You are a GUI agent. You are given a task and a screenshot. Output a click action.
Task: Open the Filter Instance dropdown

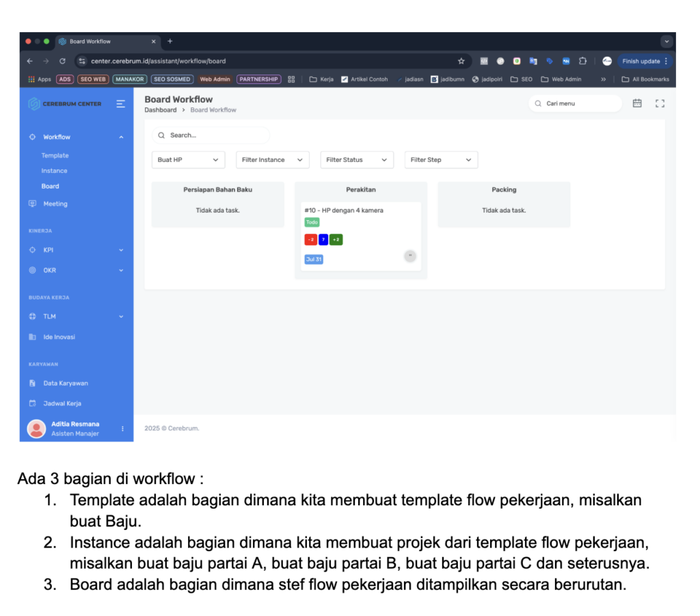(272, 160)
